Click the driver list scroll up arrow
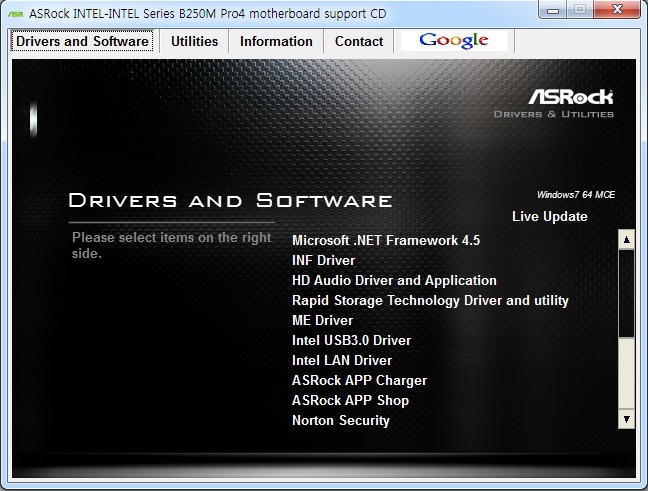Image resolution: width=648 pixels, height=491 pixels. click(627, 240)
